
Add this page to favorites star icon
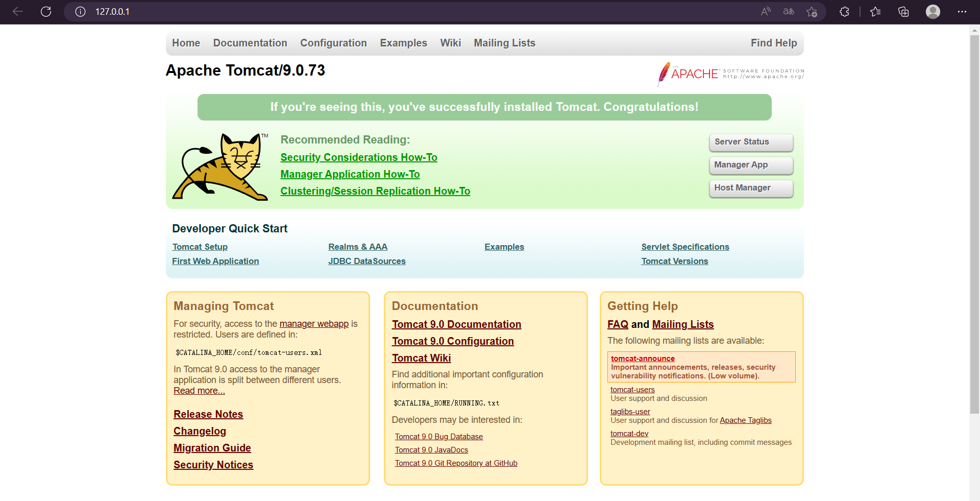point(812,11)
